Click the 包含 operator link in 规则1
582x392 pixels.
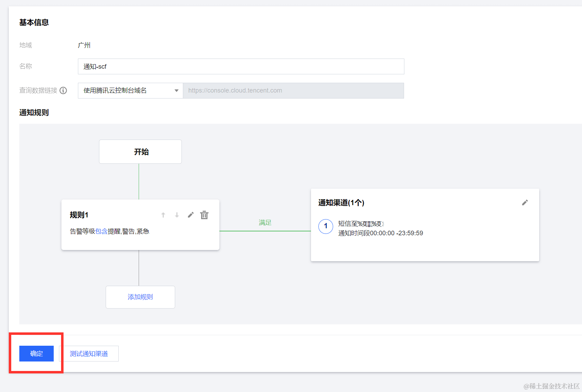[x=101, y=231]
